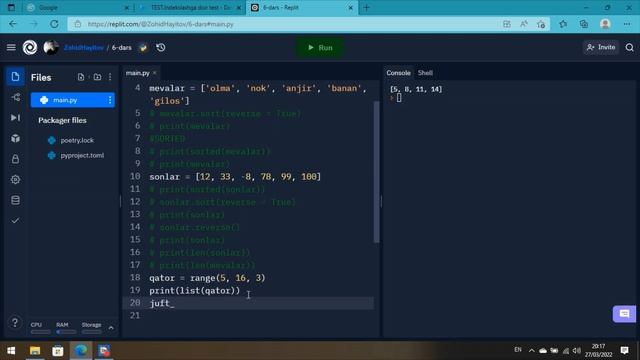Click the sonlar list line 10
The image size is (640, 360).
[x=235, y=177]
